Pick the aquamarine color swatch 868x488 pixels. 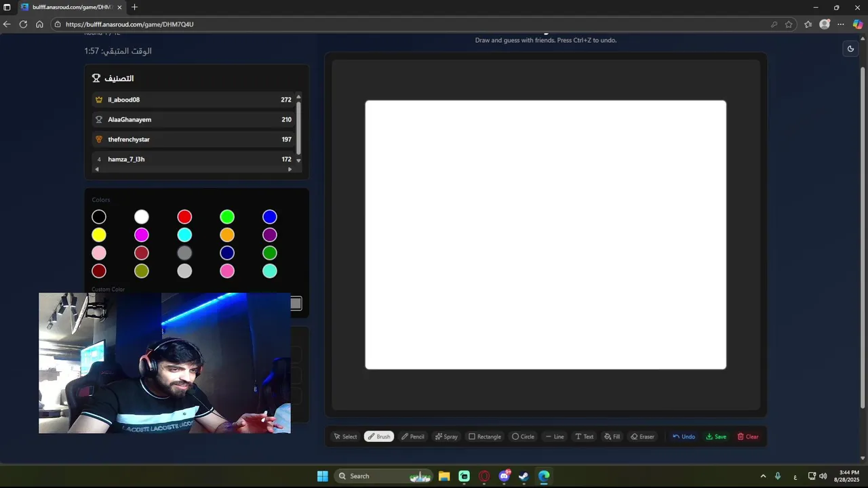(270, 271)
